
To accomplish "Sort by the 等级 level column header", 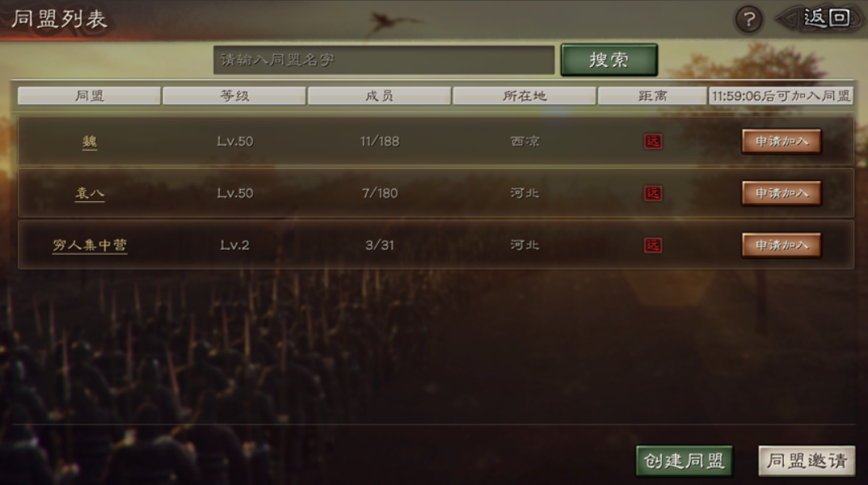I will pos(234,95).
